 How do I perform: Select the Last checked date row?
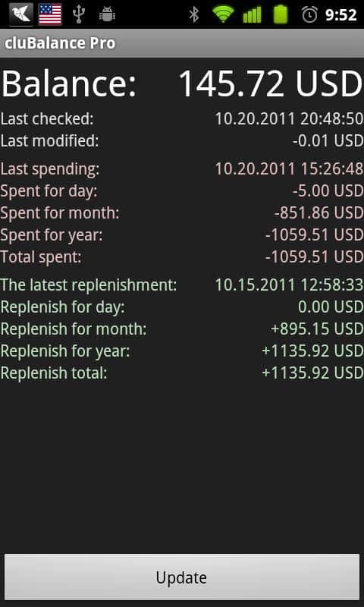click(182, 119)
